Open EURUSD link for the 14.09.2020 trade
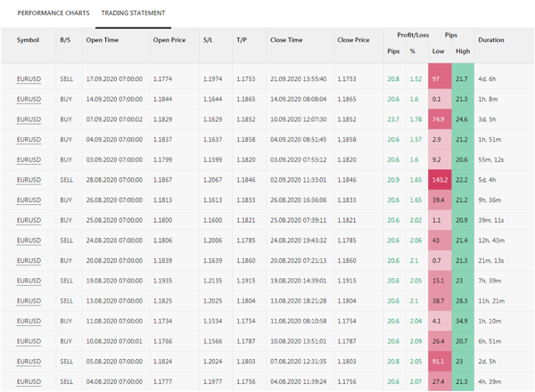 coord(29,100)
